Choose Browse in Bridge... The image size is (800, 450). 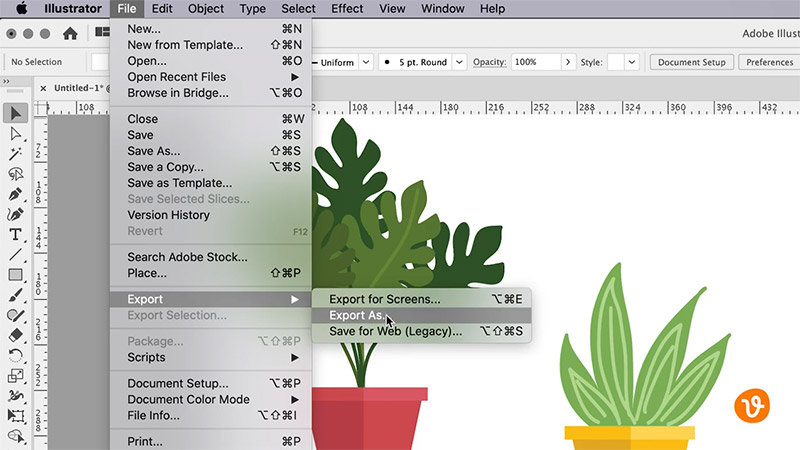click(211, 93)
